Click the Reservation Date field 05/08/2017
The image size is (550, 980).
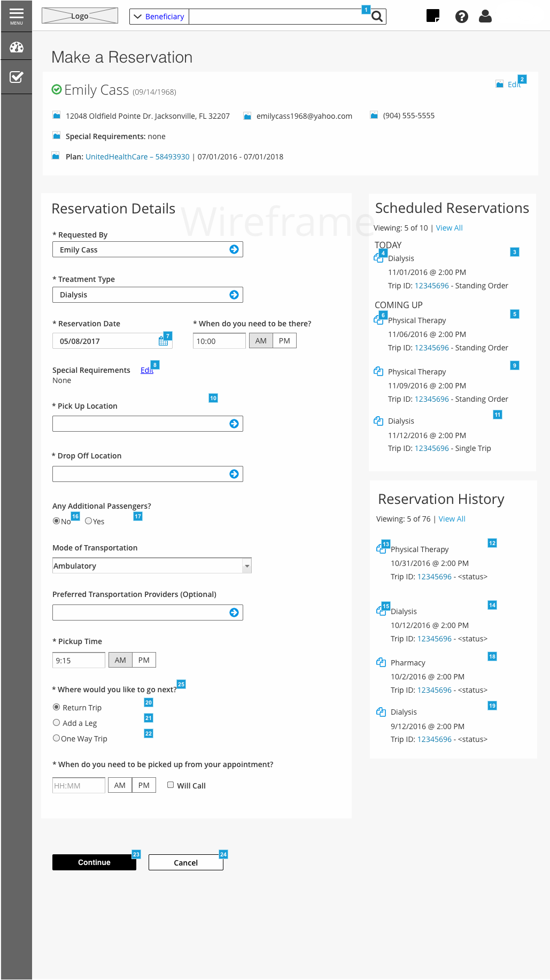coord(112,341)
